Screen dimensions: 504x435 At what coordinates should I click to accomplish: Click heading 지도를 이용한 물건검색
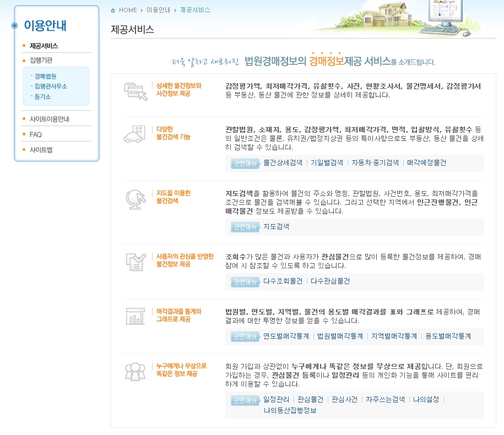tap(174, 197)
